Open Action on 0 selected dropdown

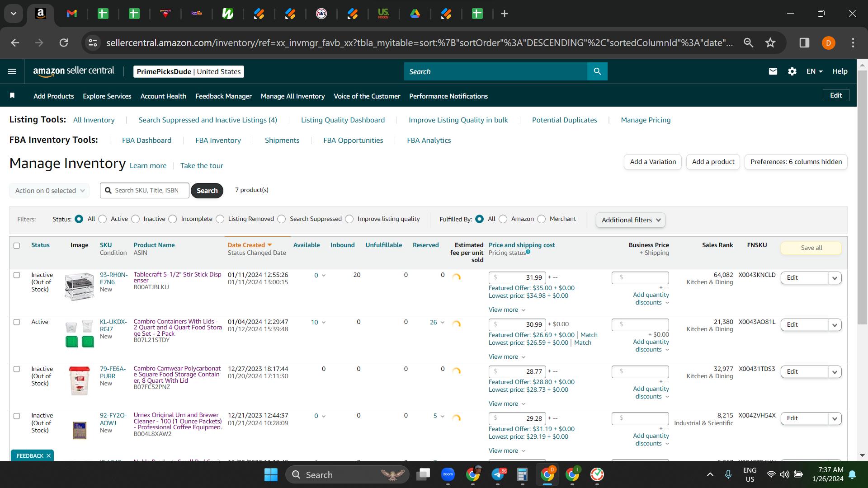49,190
